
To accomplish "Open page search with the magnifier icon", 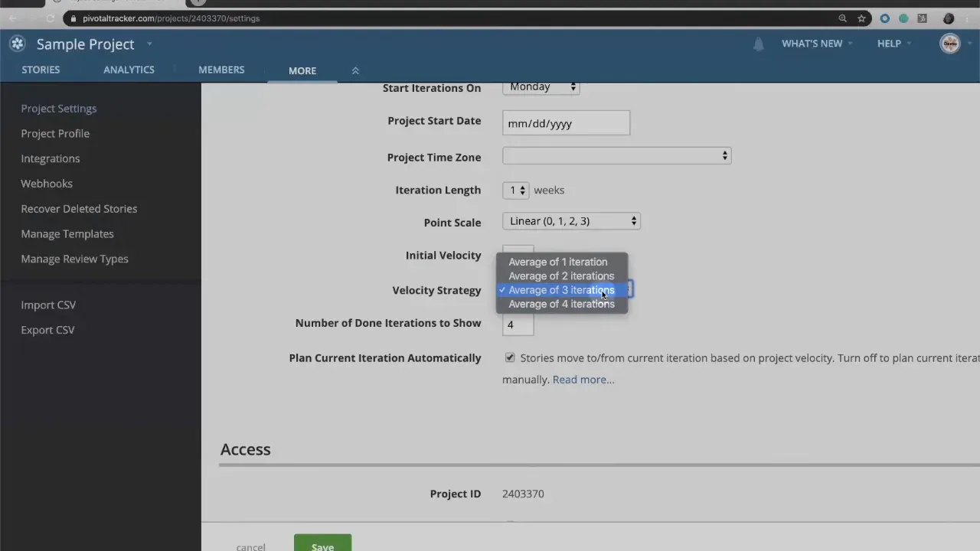I will pos(843,18).
